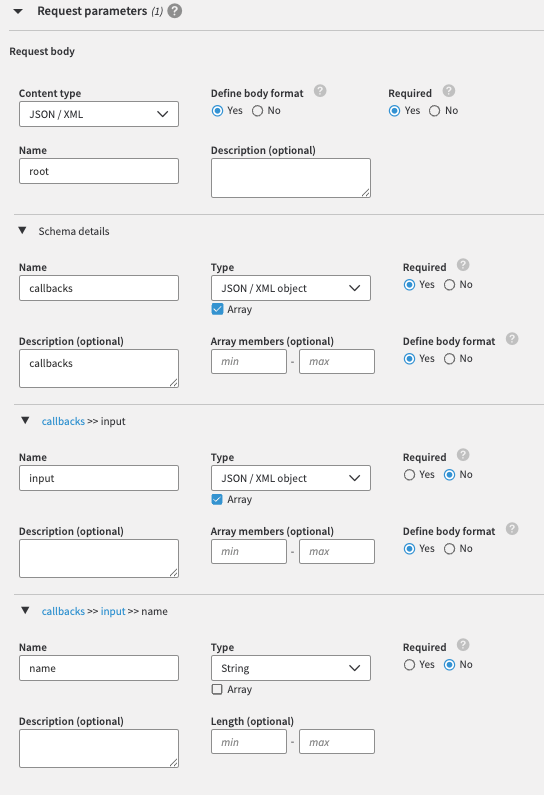Image resolution: width=544 pixels, height=795 pixels.
Task: Set callbacks Required to Yes
Action: (409, 285)
